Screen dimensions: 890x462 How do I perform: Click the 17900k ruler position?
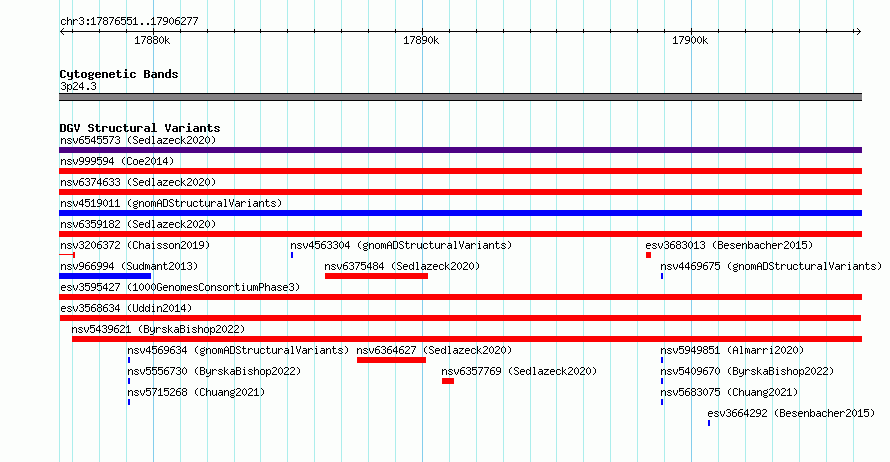690,40
